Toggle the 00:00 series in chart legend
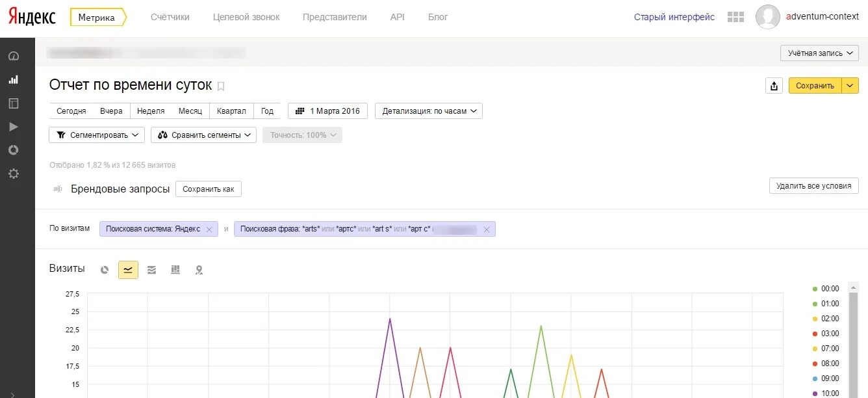 point(826,289)
